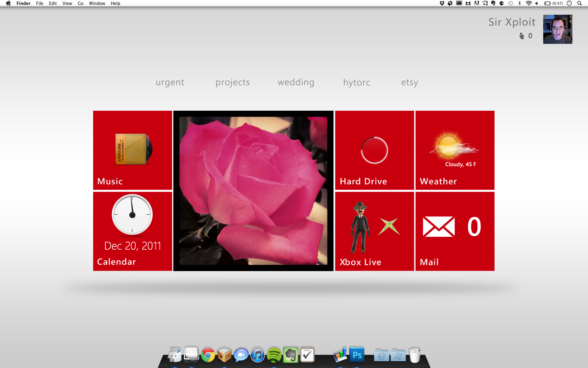588x368 pixels.
Task: Click the projects label link
Action: (232, 82)
